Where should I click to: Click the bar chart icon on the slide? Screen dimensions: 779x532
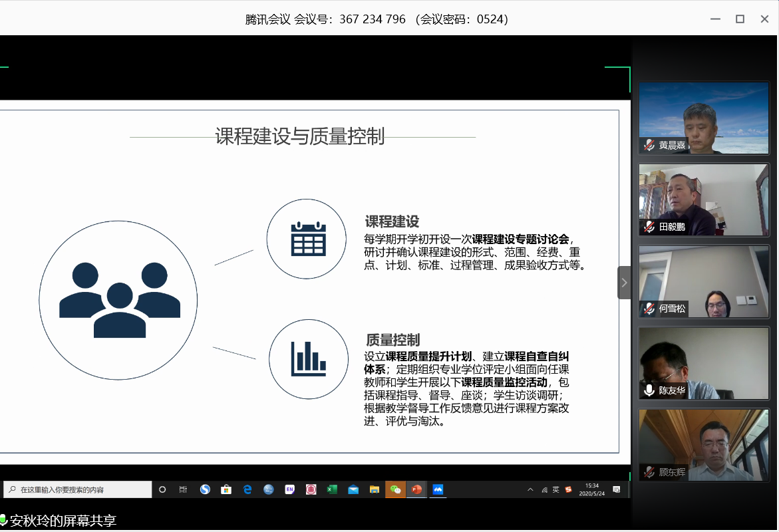[x=308, y=358]
